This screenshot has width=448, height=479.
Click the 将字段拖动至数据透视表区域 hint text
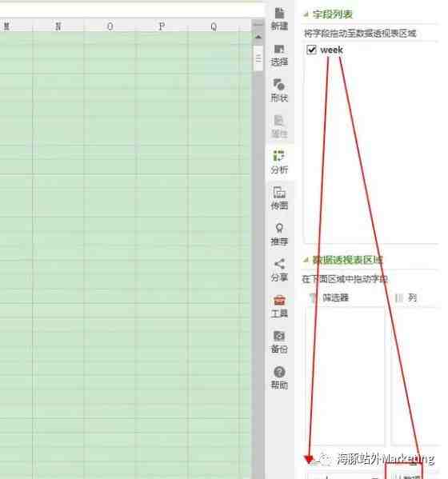pyautogui.click(x=360, y=34)
